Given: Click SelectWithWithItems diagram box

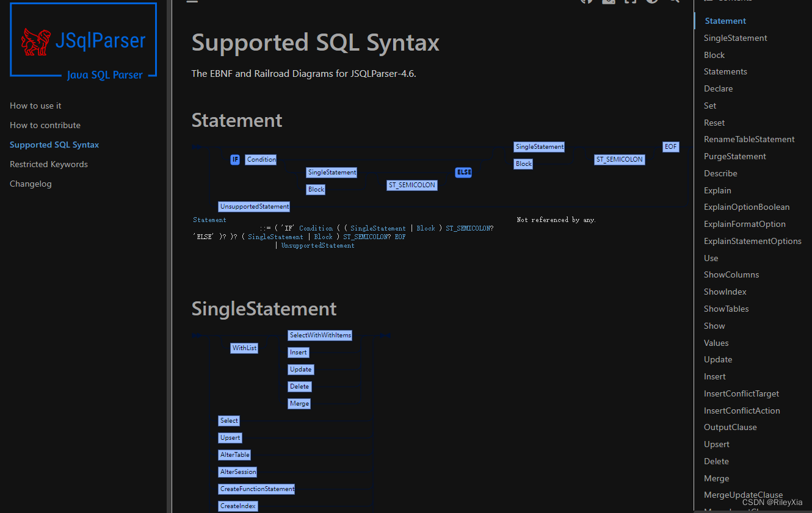Looking at the screenshot, I should pyautogui.click(x=320, y=335).
